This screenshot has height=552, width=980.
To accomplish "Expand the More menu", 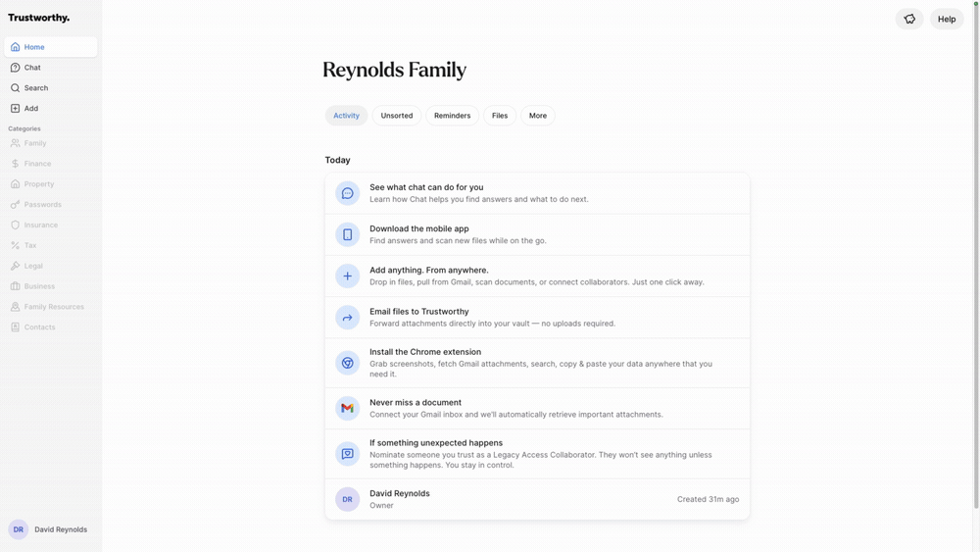I will (538, 116).
